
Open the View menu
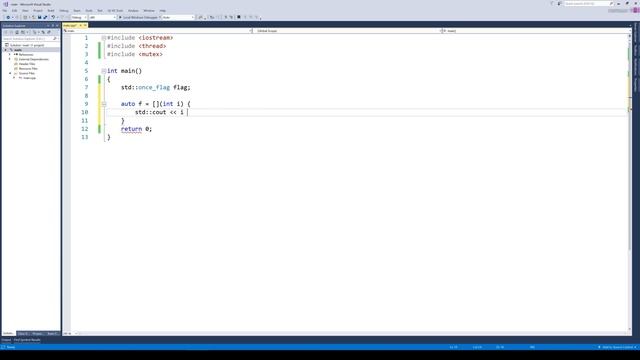click(25, 11)
